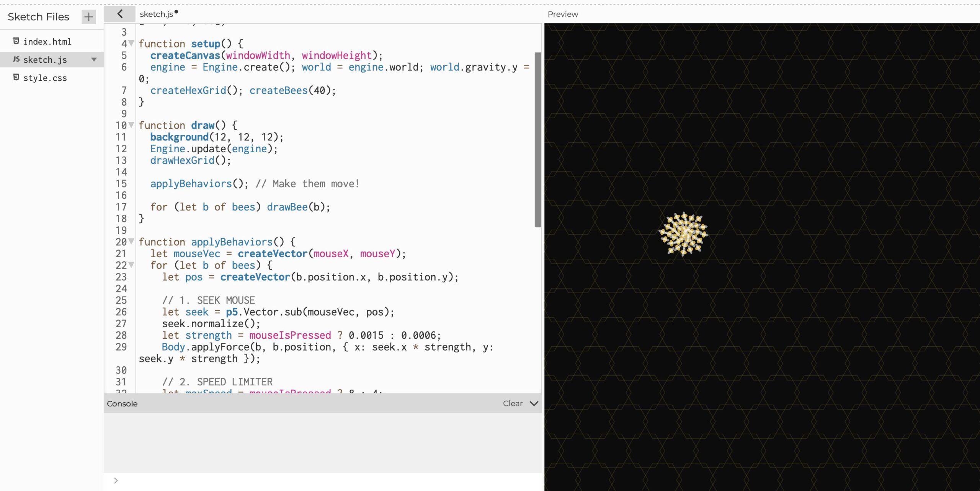Fold the for loop at line 22
The width and height of the screenshot is (980, 491).
pyautogui.click(x=131, y=265)
